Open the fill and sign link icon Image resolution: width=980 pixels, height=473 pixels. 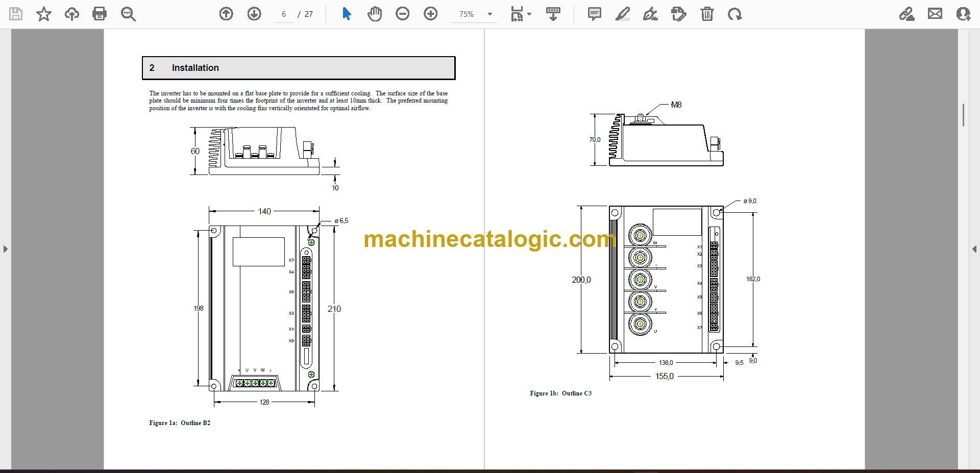coord(907,14)
